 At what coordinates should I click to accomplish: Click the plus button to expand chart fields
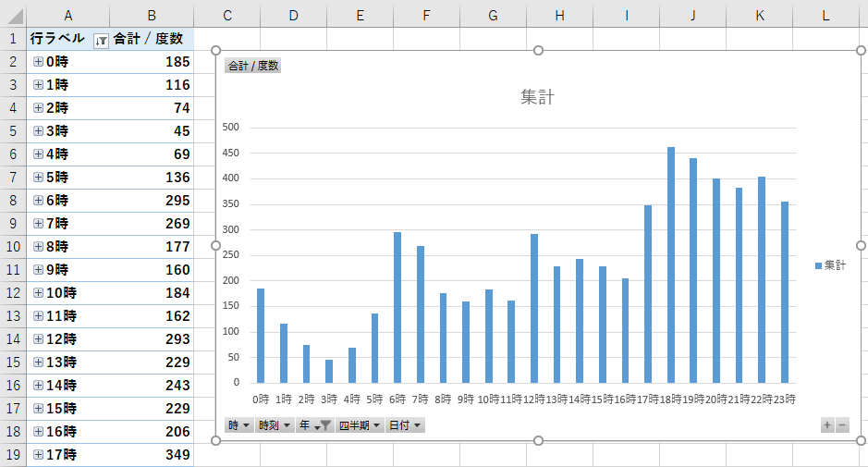coord(827,425)
